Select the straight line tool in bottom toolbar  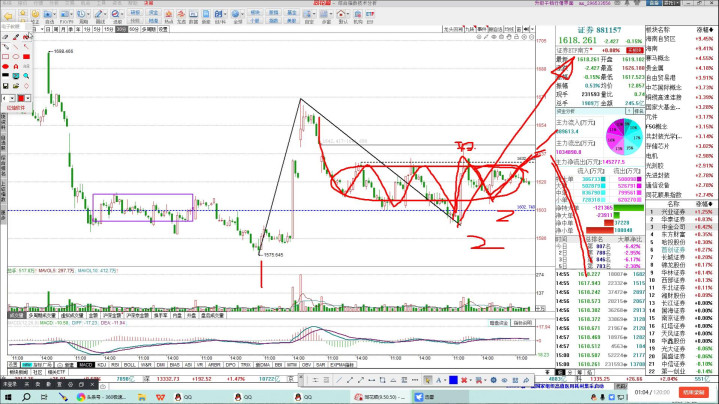click(x=338, y=380)
